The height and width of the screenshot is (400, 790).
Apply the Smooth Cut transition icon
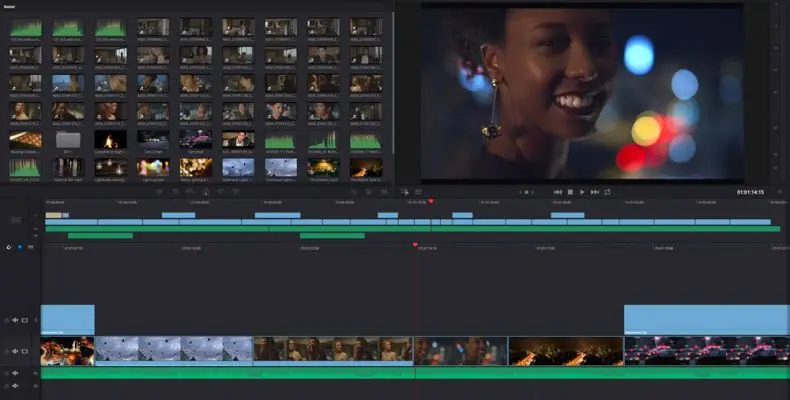(384, 192)
